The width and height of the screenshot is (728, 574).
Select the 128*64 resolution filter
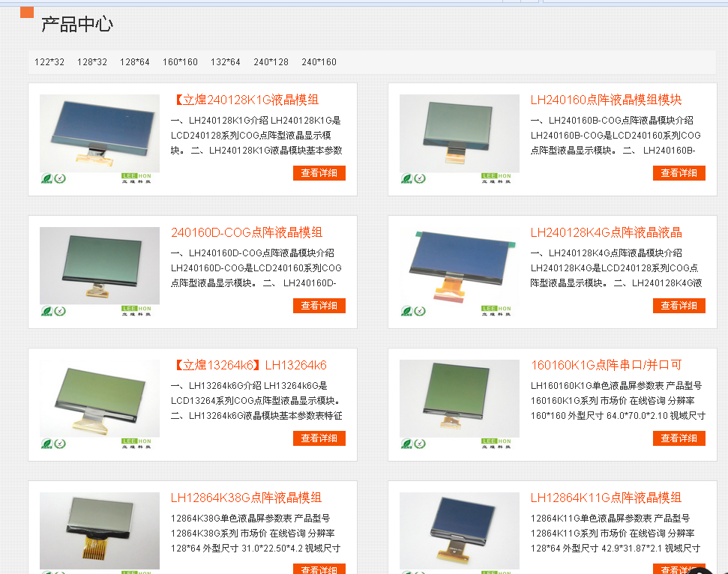coord(135,62)
